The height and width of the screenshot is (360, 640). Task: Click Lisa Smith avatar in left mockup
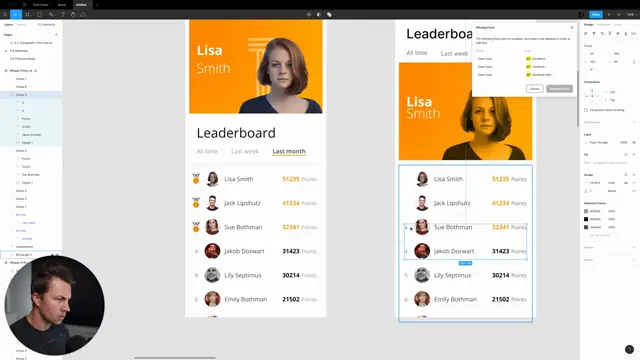(212, 179)
